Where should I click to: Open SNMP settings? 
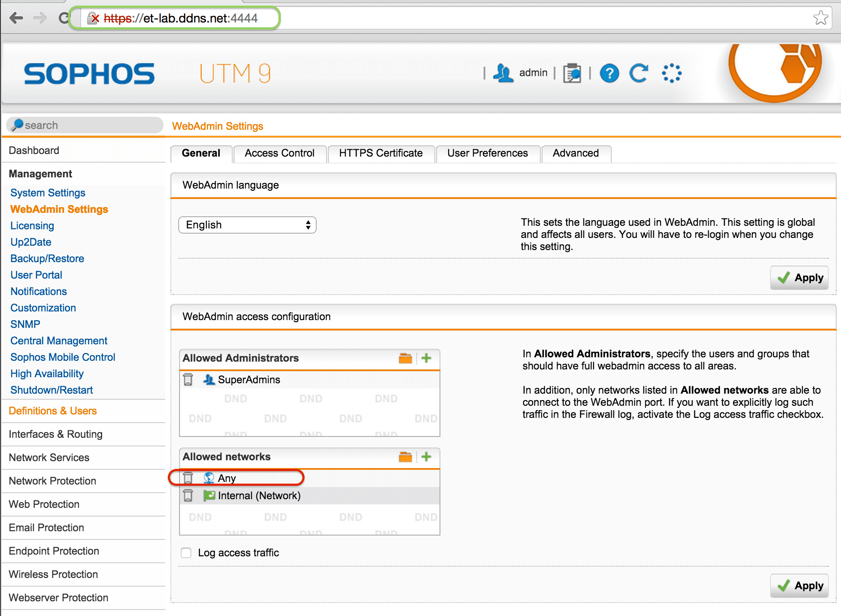[25, 324]
